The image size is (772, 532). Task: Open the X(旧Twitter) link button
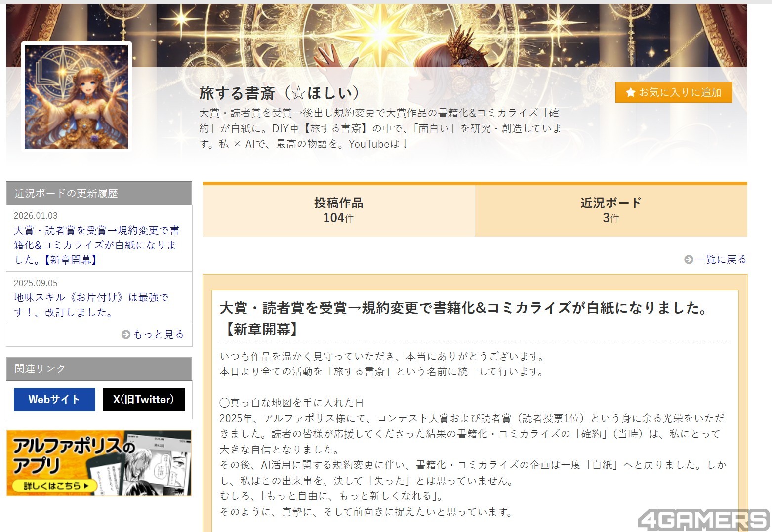pos(143,400)
